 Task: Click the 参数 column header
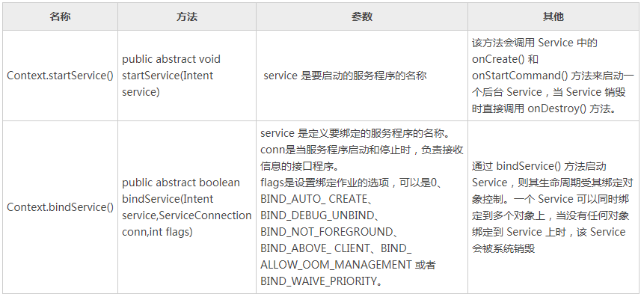(362, 17)
